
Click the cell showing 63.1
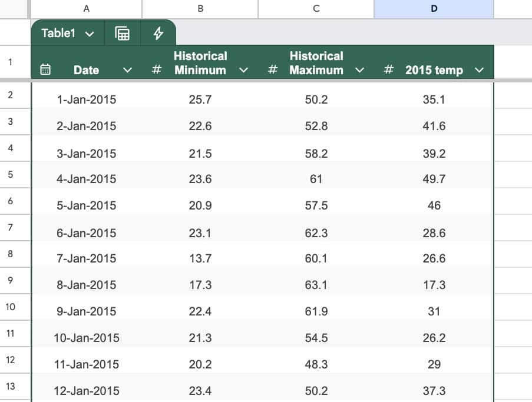click(x=316, y=285)
